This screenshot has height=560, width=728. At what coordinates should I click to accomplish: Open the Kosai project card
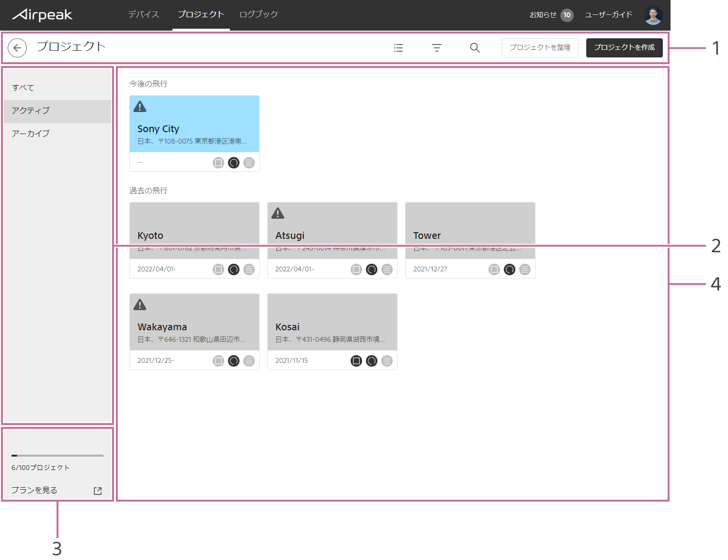332,332
